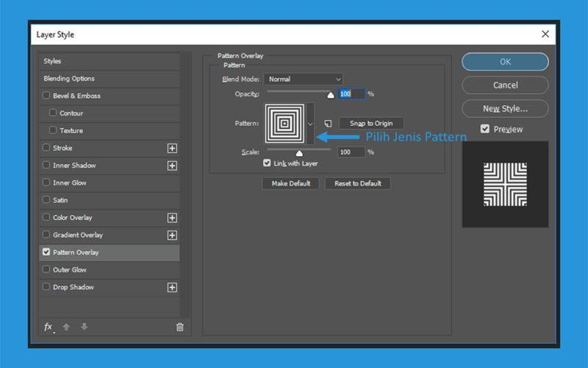The height and width of the screenshot is (368, 588).
Task: Enable the Contour checkbox
Action: [53, 113]
